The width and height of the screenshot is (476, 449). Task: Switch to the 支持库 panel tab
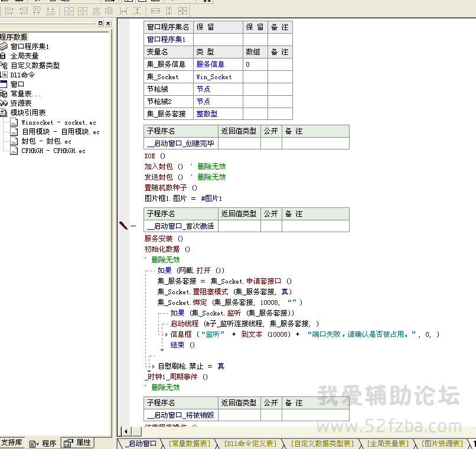pos(12,443)
